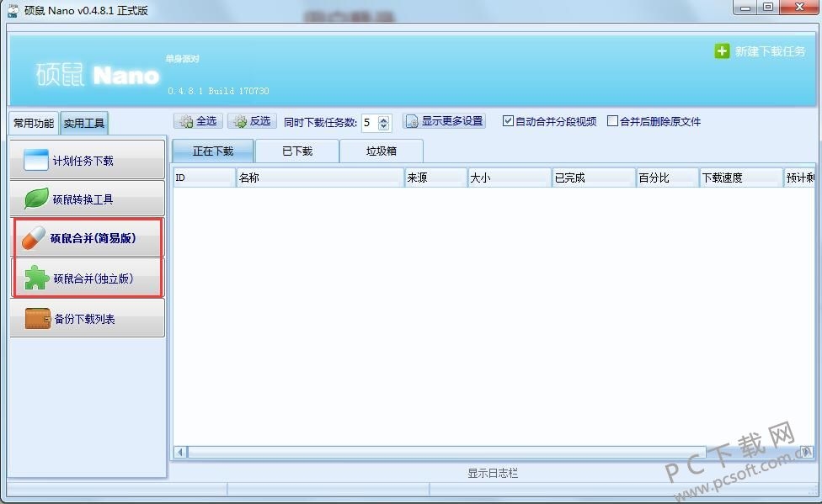Image resolution: width=822 pixels, height=504 pixels.
Task: Click the horizontal scrollbar left arrow
Action: coord(181,452)
